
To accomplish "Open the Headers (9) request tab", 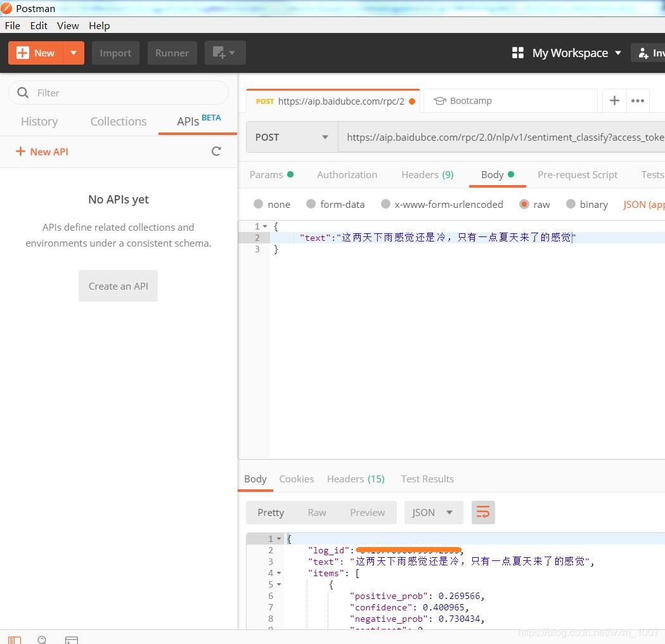I will (x=427, y=175).
